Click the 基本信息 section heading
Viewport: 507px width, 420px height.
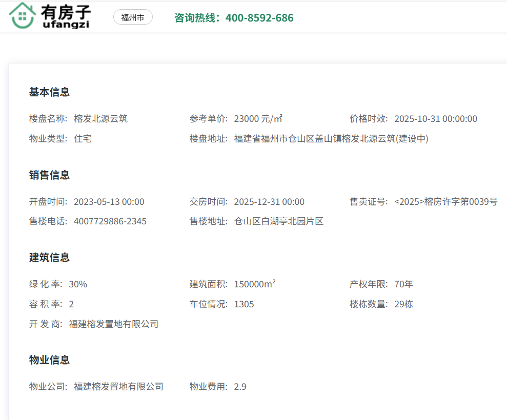coord(49,92)
